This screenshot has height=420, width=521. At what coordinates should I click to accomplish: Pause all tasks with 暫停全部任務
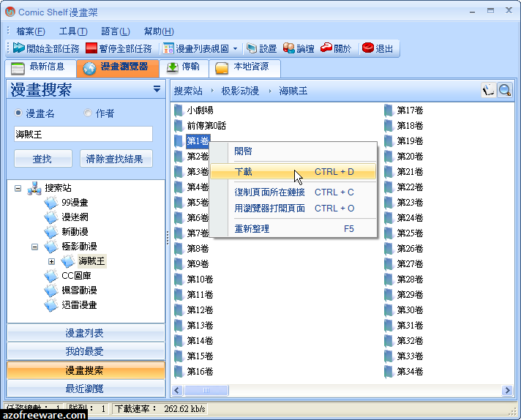tap(119, 48)
